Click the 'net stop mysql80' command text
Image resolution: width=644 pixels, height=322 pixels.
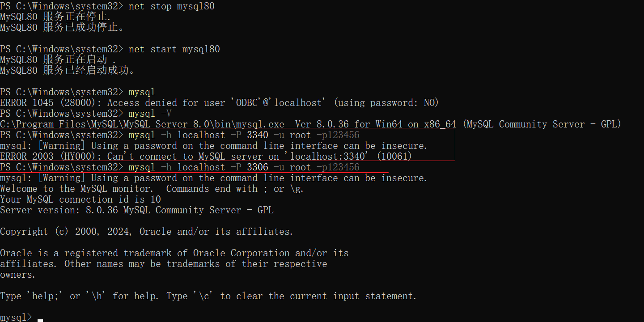pyautogui.click(x=171, y=6)
